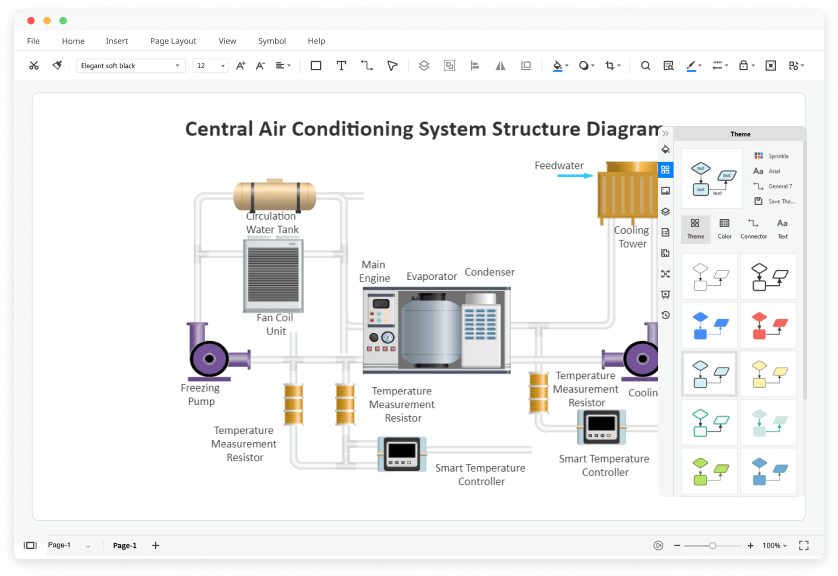Image resolution: width=838 pixels, height=576 pixels.
Task: Switch to the Connector tab in Theme panel
Action: (x=754, y=229)
